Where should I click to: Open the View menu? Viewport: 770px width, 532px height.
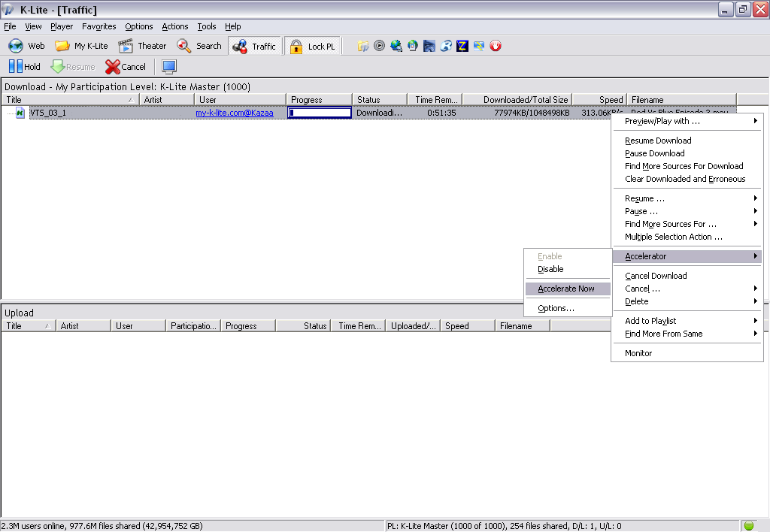pos(33,26)
